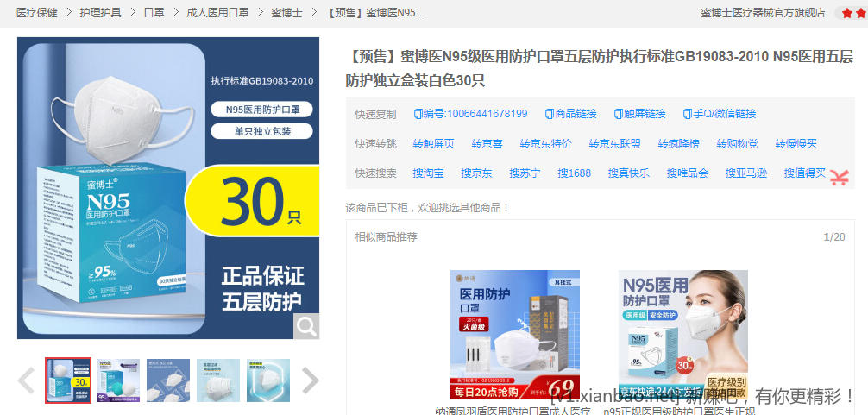This screenshot has height=415, width=868.
Task: Click the 该商品已下柜 notice text
Action: coord(427,208)
